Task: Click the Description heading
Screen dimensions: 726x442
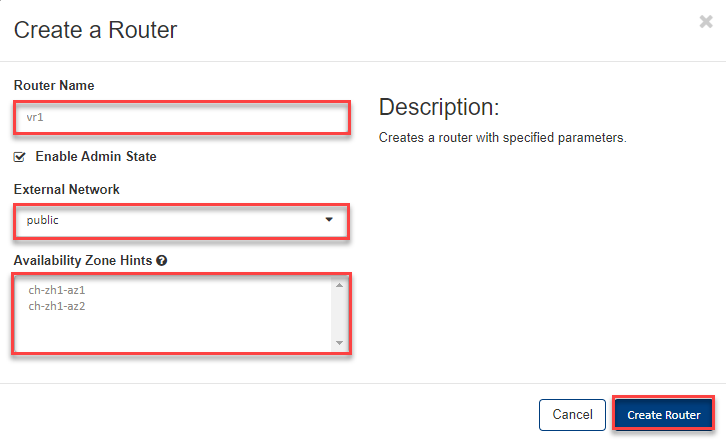Action: (438, 108)
